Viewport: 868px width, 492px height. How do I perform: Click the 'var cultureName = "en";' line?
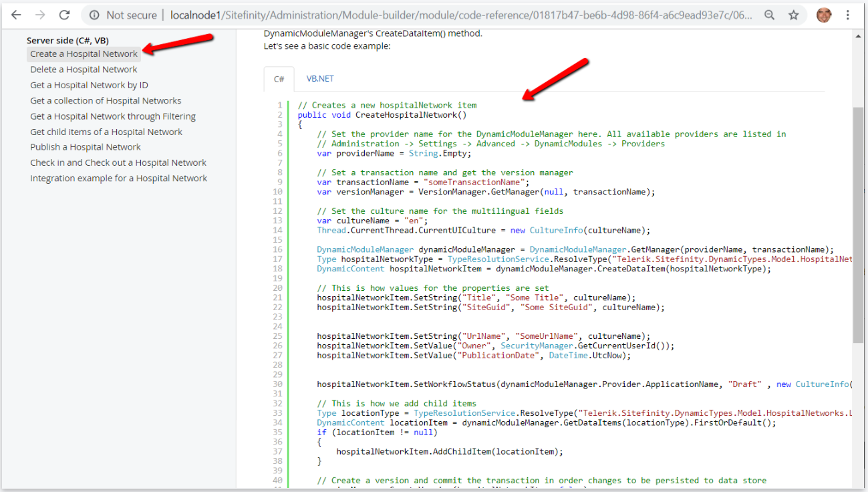click(x=373, y=221)
